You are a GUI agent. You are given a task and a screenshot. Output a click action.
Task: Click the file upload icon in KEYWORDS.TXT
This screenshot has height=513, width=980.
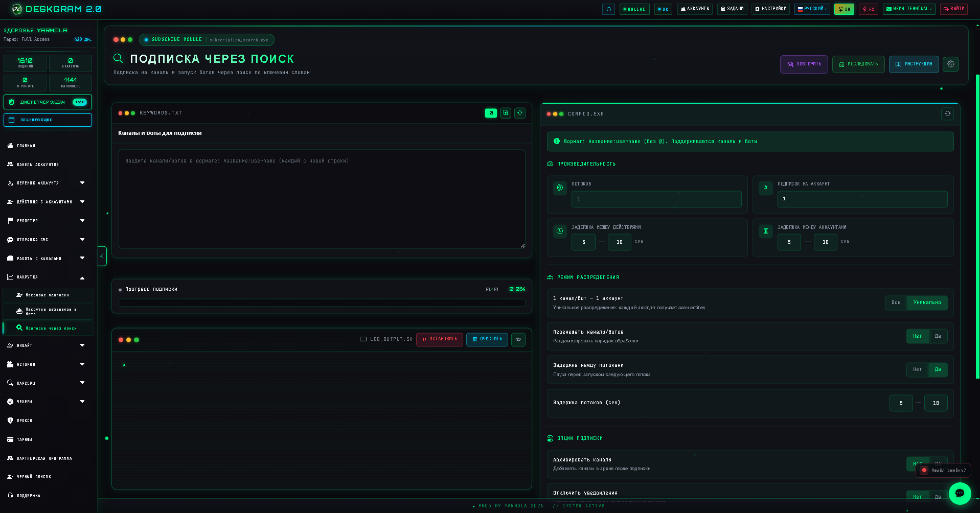click(506, 113)
